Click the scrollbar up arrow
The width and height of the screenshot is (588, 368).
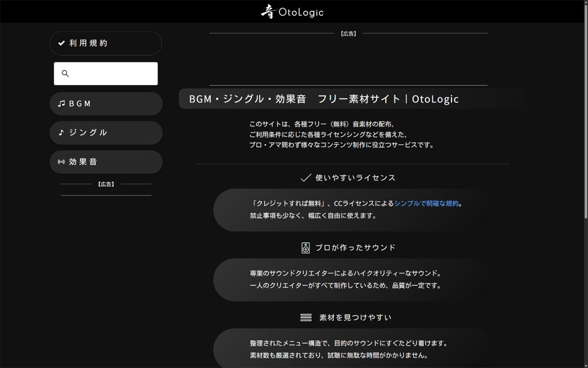tap(586, 2)
